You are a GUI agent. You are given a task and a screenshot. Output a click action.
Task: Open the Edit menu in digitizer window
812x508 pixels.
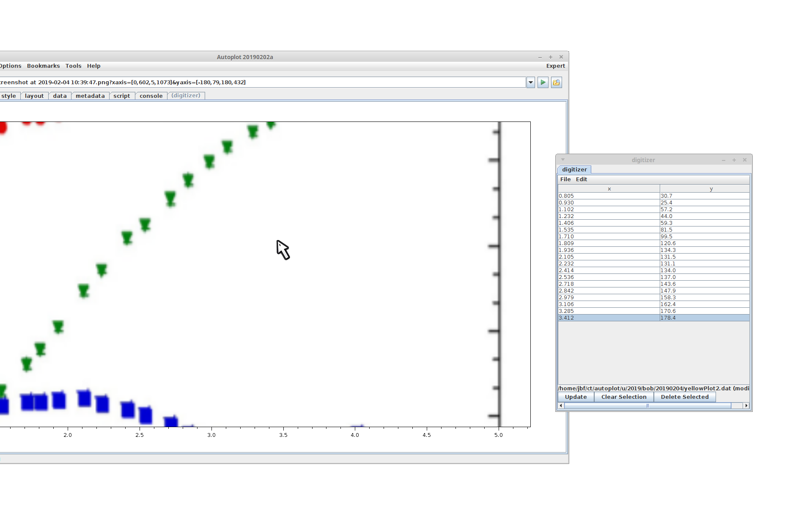click(x=582, y=179)
